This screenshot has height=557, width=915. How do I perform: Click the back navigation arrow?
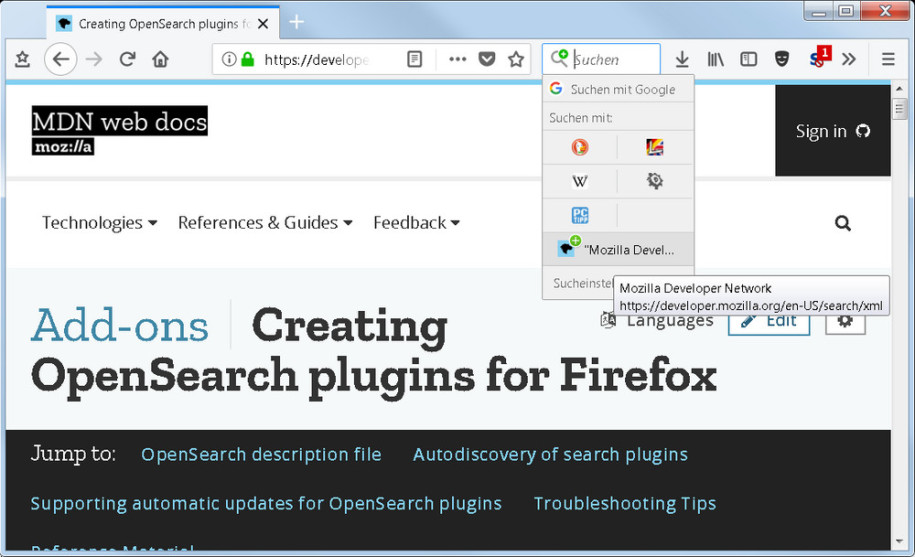tap(61, 59)
